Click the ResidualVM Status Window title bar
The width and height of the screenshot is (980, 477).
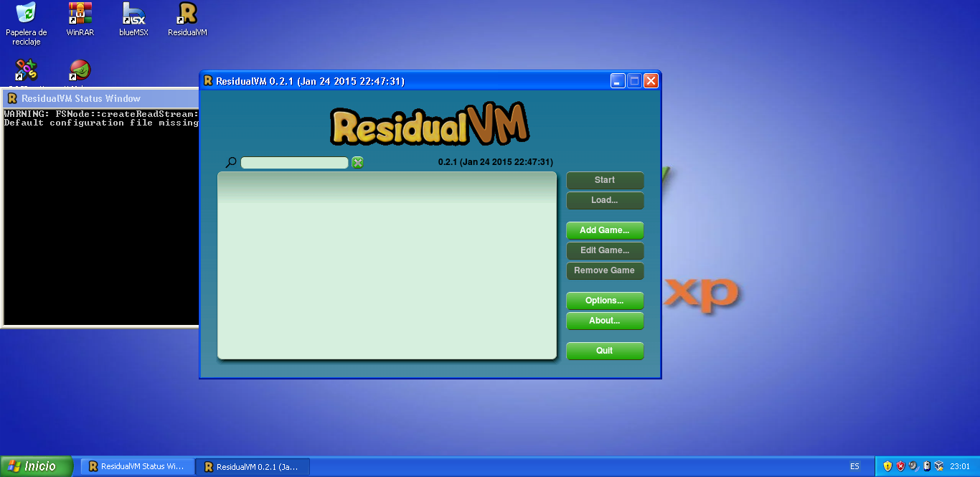(x=101, y=98)
